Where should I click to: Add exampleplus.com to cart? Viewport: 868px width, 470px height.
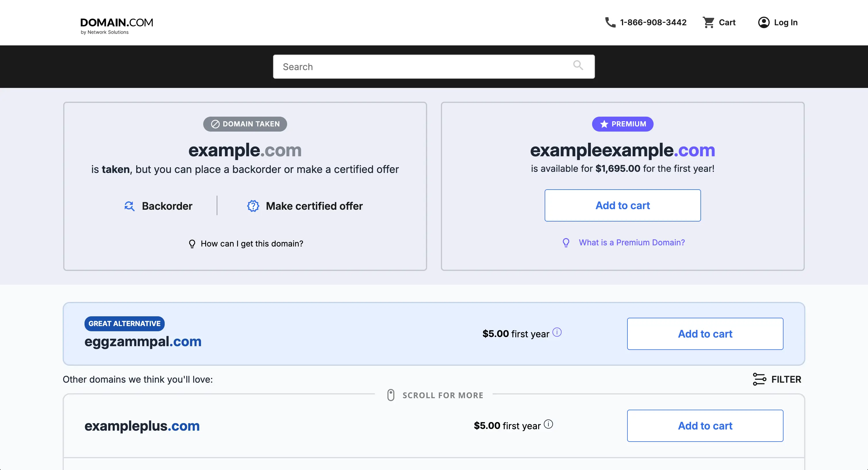tap(705, 425)
